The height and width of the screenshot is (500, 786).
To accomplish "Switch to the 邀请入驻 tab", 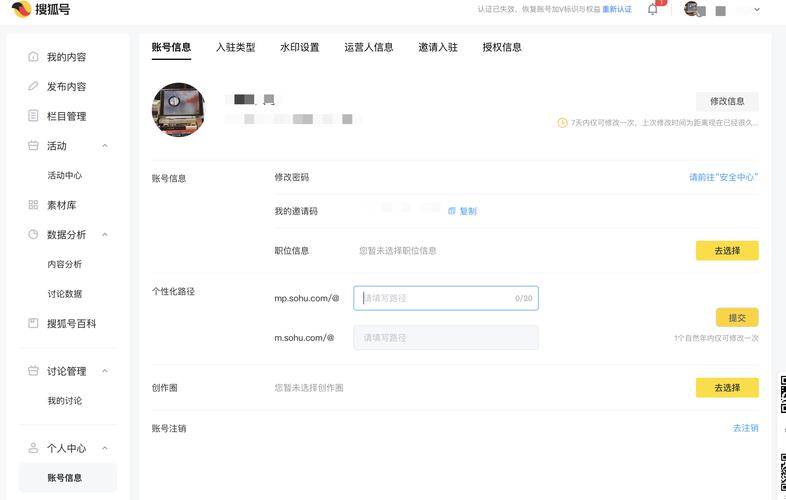I will pyautogui.click(x=438, y=47).
